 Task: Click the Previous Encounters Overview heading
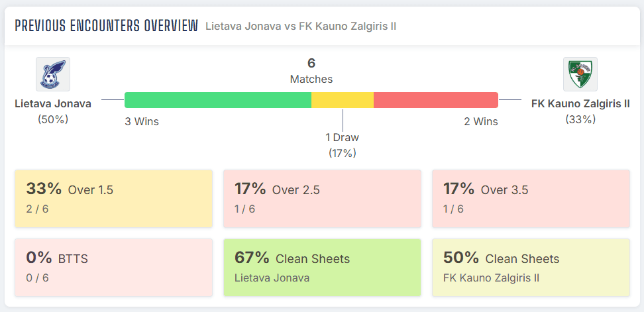(x=107, y=26)
